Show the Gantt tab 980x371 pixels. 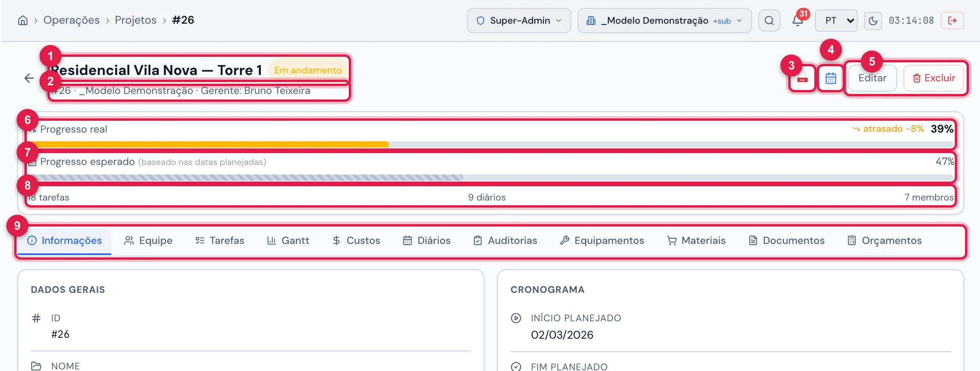(288, 240)
